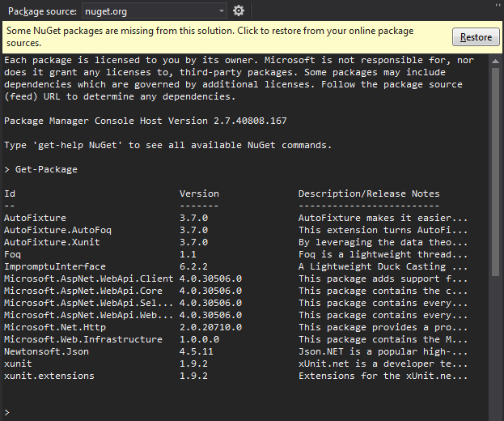Click the Package source label
The width and height of the screenshot is (504, 421).
(x=42, y=11)
